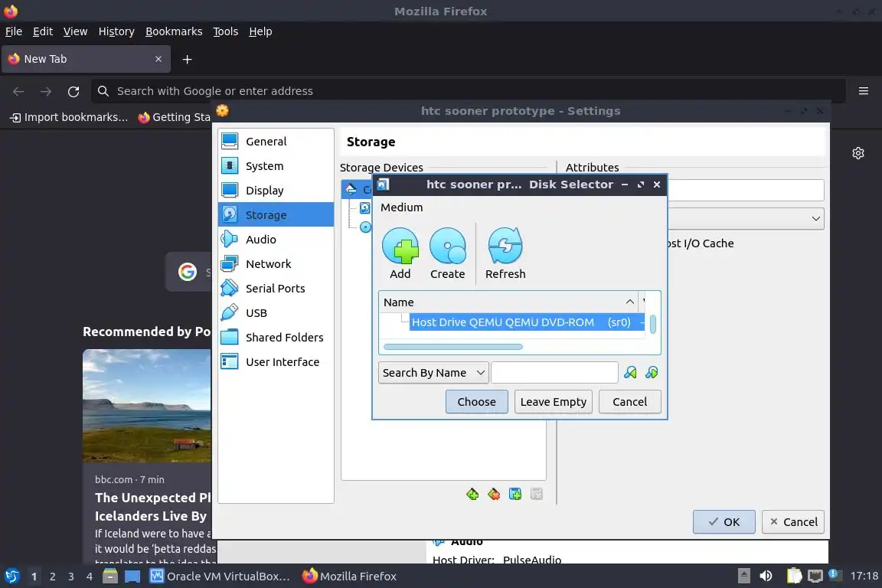
Task: Click Cancel in the Disk Selector dialog
Action: pyautogui.click(x=629, y=402)
